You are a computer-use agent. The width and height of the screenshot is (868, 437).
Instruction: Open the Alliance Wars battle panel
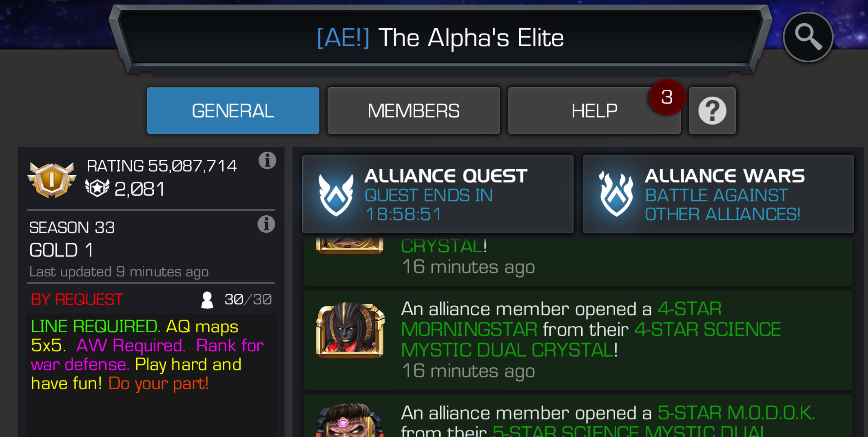coord(718,194)
